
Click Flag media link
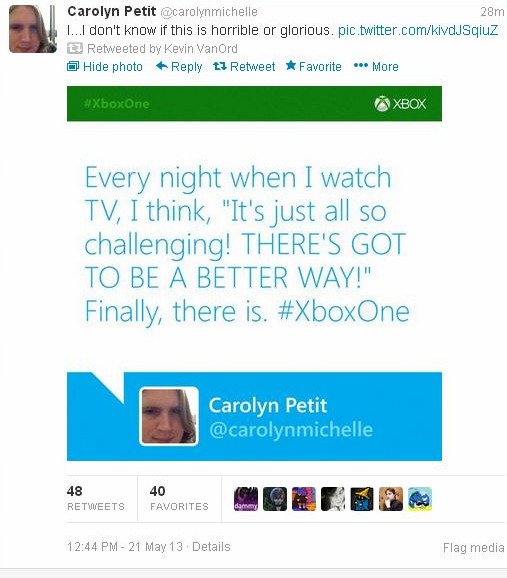pyautogui.click(x=473, y=547)
